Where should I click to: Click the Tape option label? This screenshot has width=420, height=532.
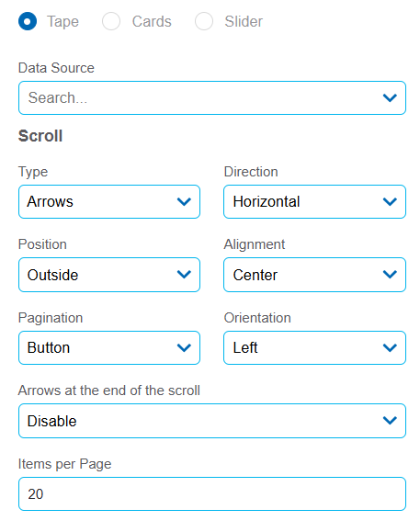tap(62, 22)
